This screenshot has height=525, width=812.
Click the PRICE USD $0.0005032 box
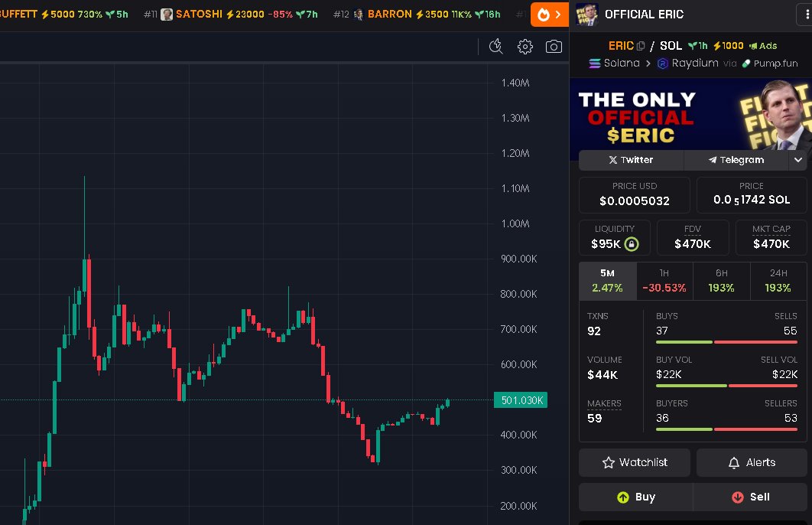(635, 195)
